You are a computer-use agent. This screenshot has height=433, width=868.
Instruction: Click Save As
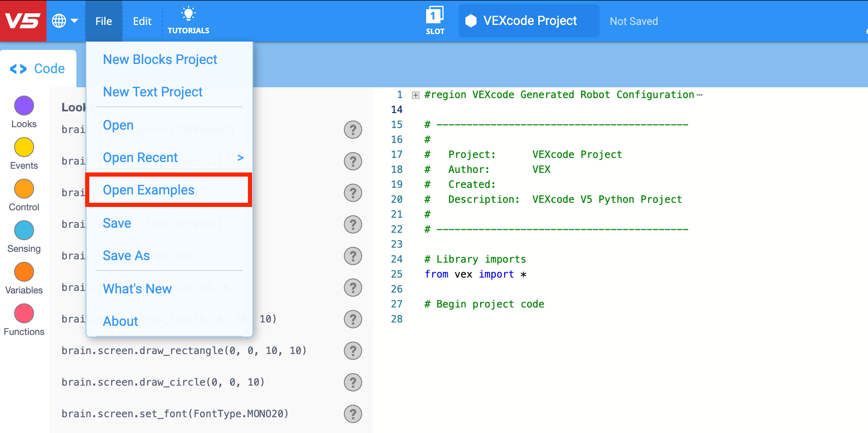click(x=126, y=256)
